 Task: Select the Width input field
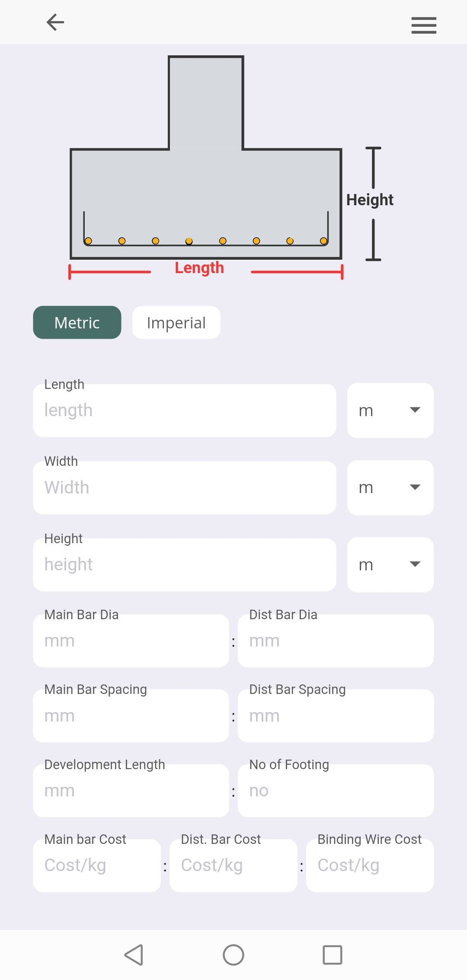185,488
